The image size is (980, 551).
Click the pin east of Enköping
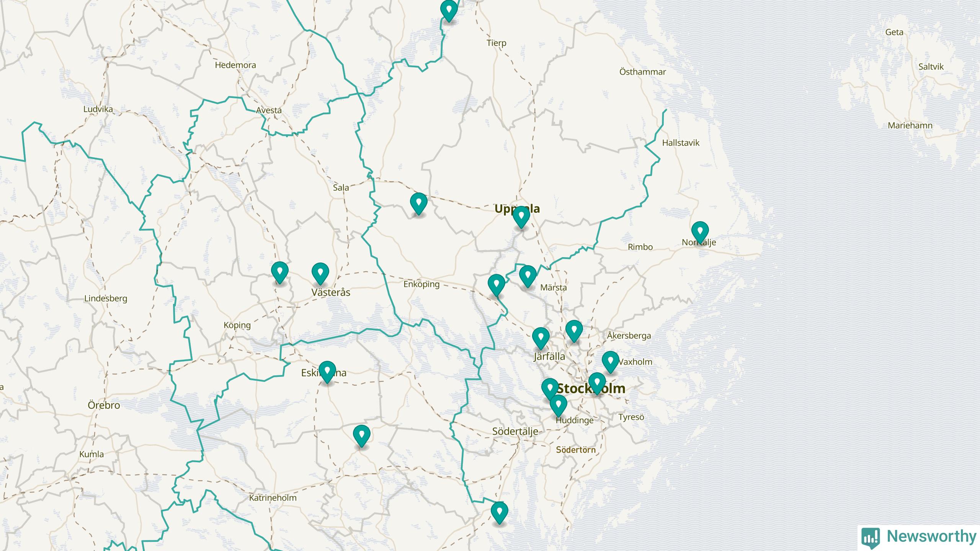[x=496, y=284]
